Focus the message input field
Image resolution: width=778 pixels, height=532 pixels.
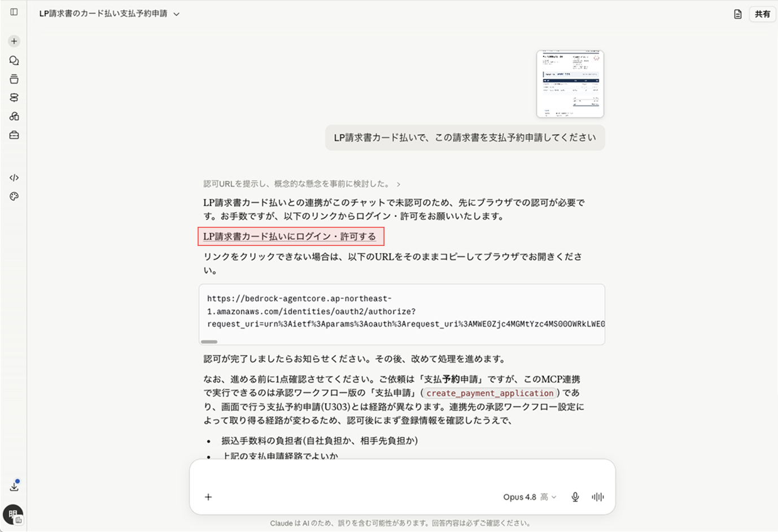[402, 475]
